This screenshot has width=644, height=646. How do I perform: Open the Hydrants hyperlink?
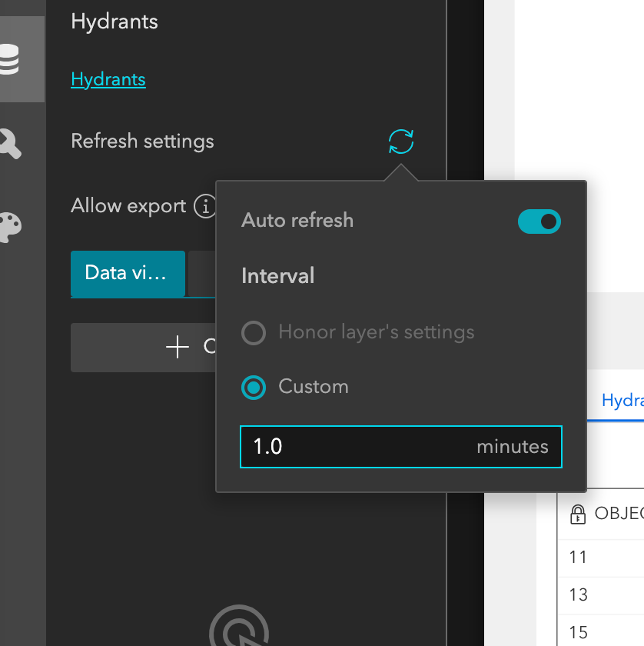(x=108, y=79)
